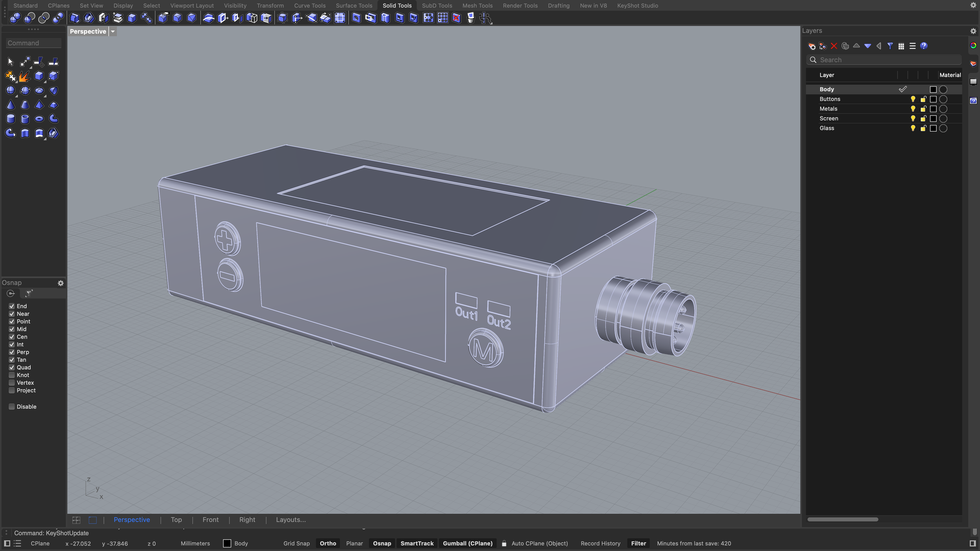Create a new layer in the Layers panel
The image size is (980, 551).
coord(812,46)
